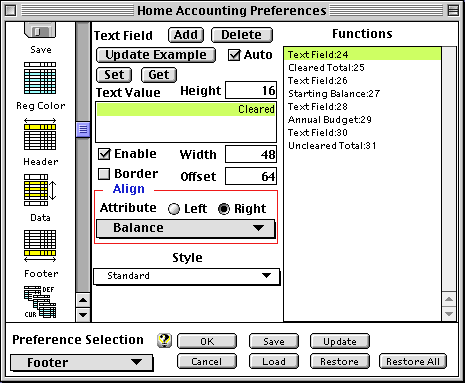Click the Height input field
465x383 pixels.
click(251, 90)
